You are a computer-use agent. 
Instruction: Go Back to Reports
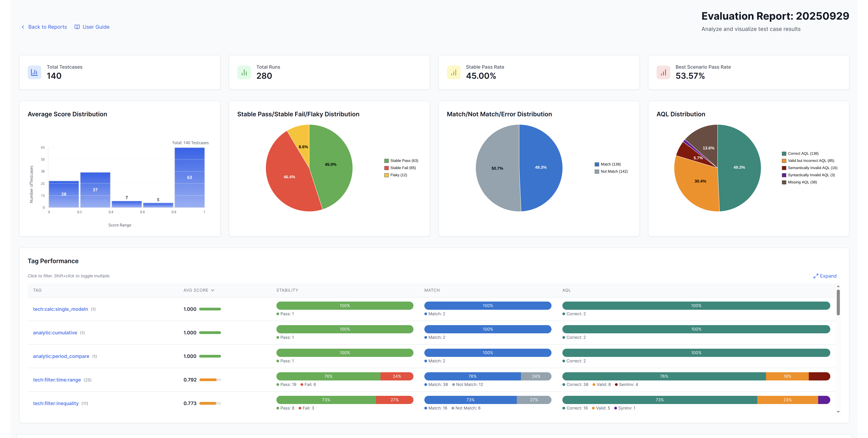click(47, 27)
